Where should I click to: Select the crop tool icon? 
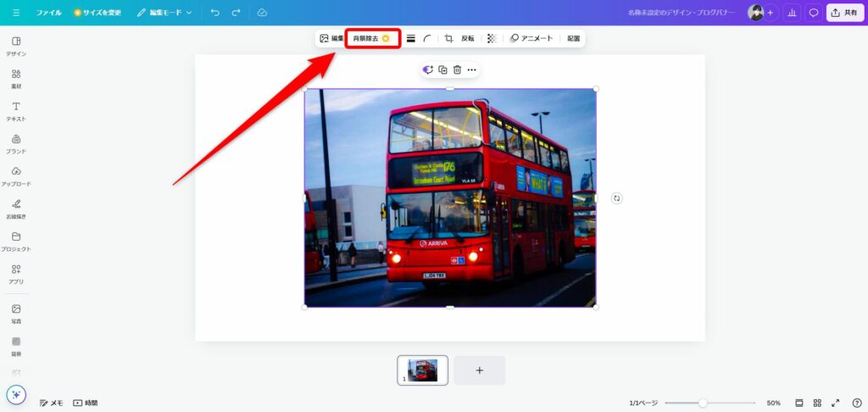[448, 38]
